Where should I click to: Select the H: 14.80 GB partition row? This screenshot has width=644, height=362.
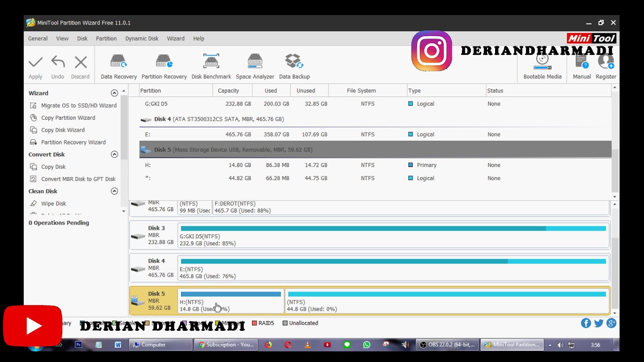tap(375, 165)
